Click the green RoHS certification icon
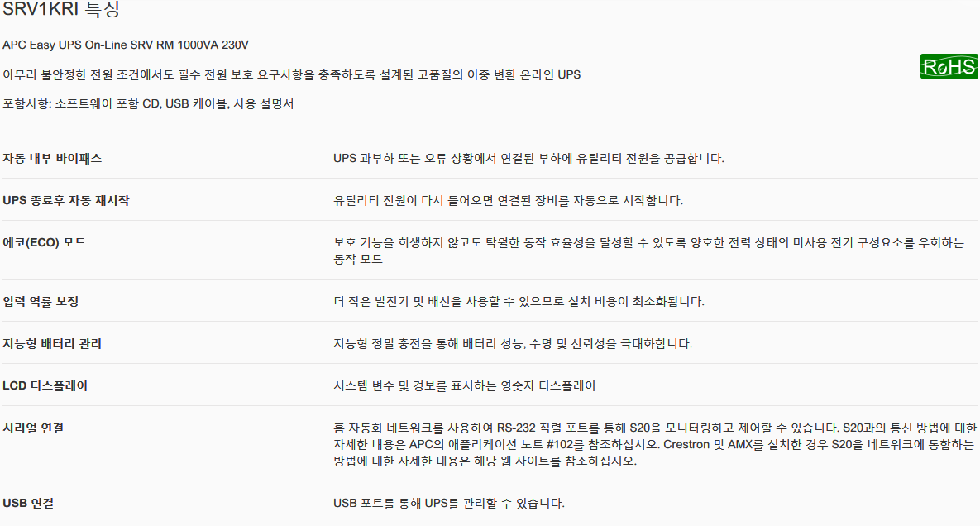Screen dimensions: 980x526 (949, 66)
